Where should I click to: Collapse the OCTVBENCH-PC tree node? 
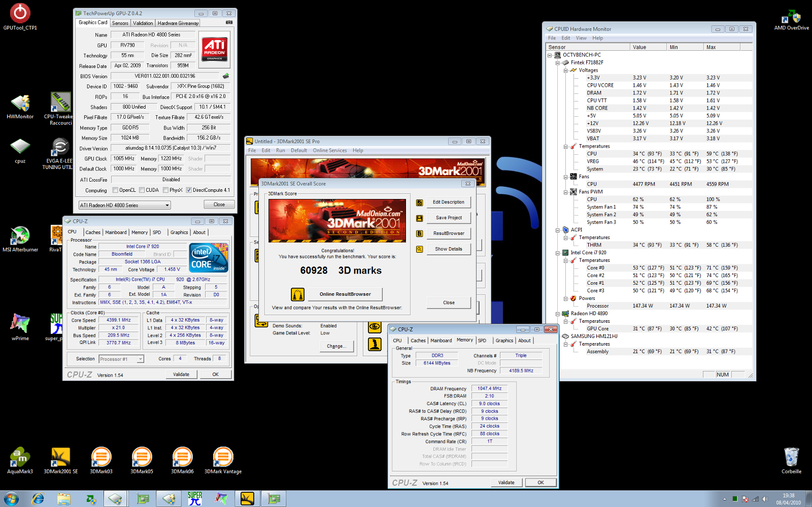coord(550,55)
